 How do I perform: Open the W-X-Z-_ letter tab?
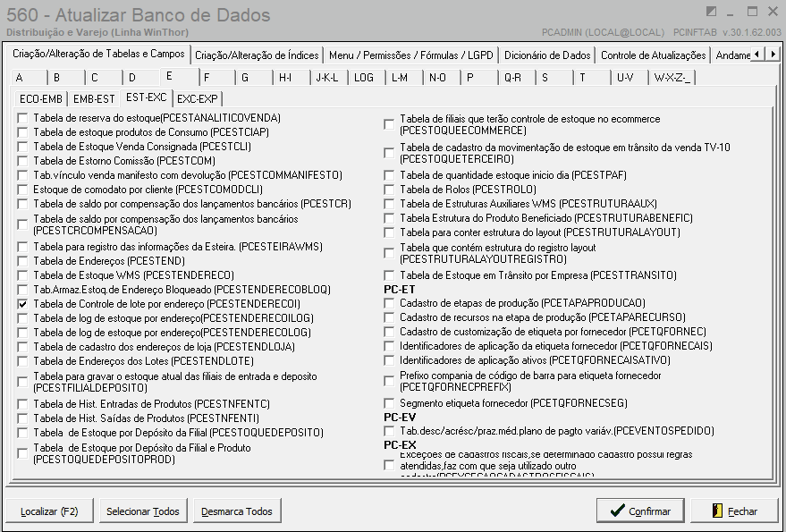point(672,78)
